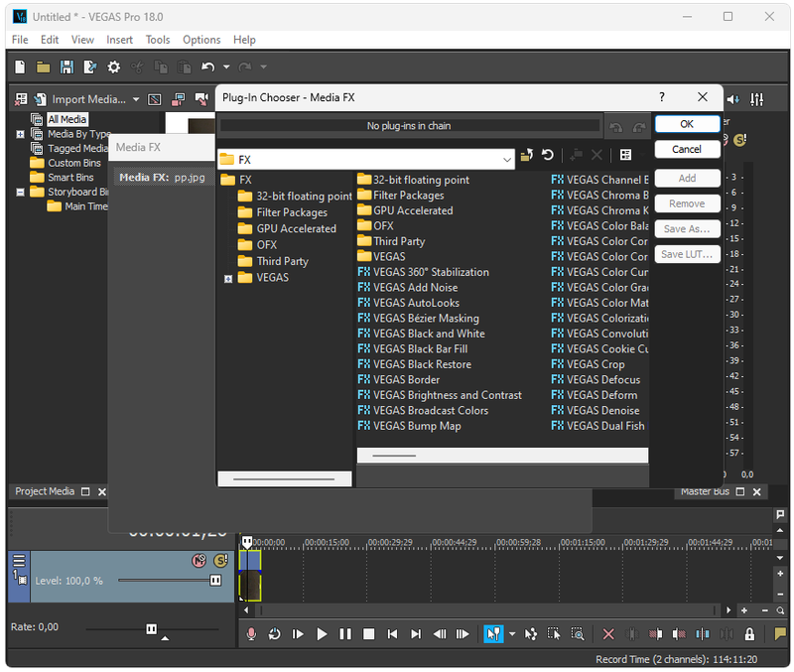
Task: Go to start of project
Action: click(x=392, y=634)
